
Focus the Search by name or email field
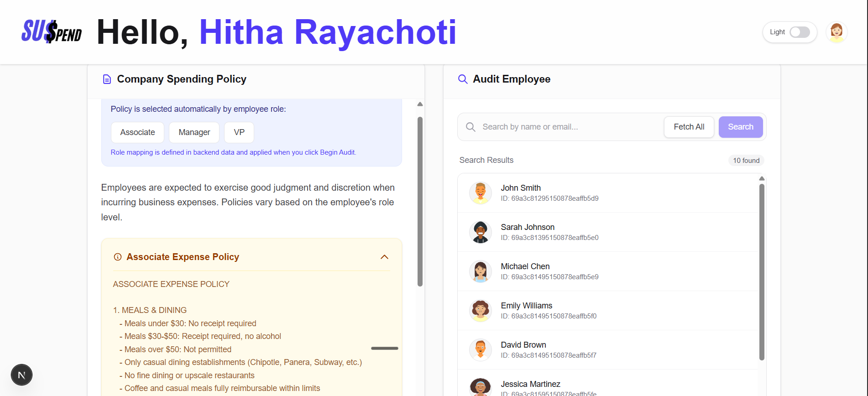point(570,127)
